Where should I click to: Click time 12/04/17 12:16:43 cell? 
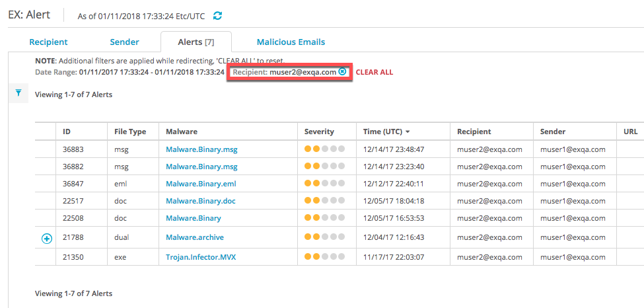[394, 237]
